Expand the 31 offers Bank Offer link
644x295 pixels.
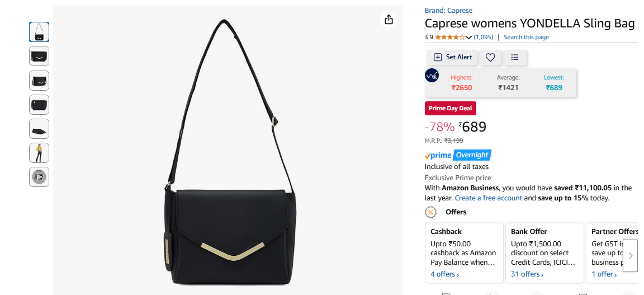tap(527, 274)
